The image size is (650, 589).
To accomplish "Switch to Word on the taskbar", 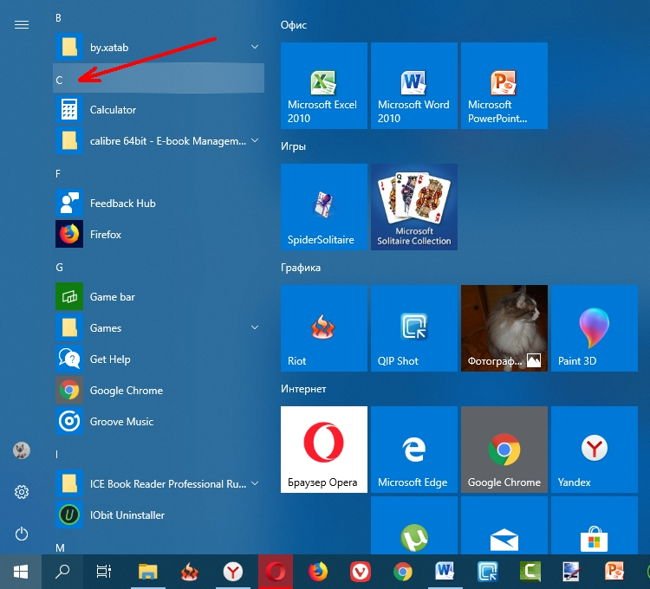I will [x=445, y=572].
